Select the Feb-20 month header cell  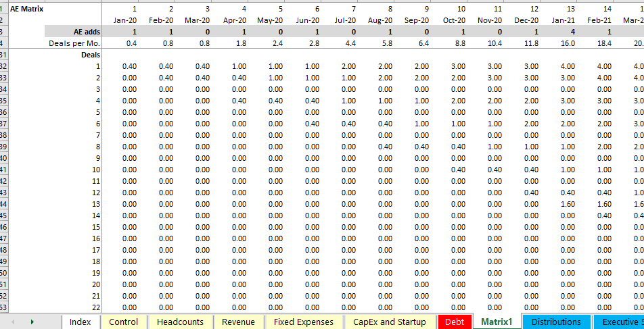pyautogui.click(x=162, y=20)
